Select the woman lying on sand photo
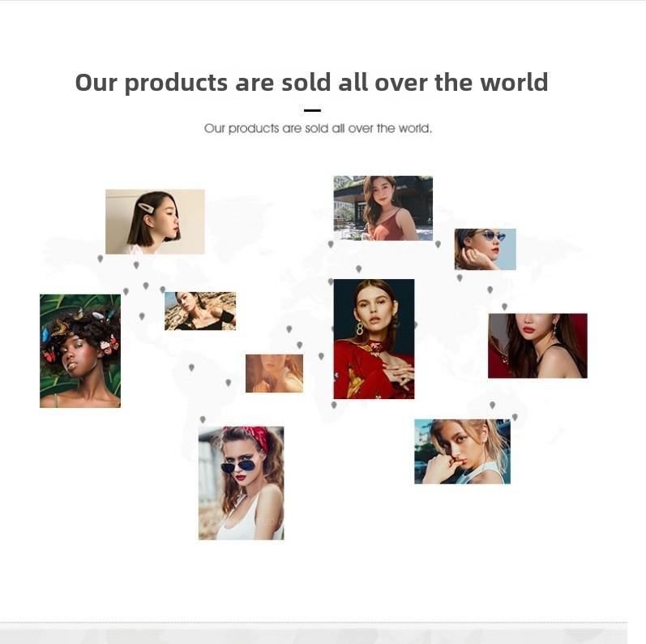This screenshot has height=644, width=646. tap(200, 311)
